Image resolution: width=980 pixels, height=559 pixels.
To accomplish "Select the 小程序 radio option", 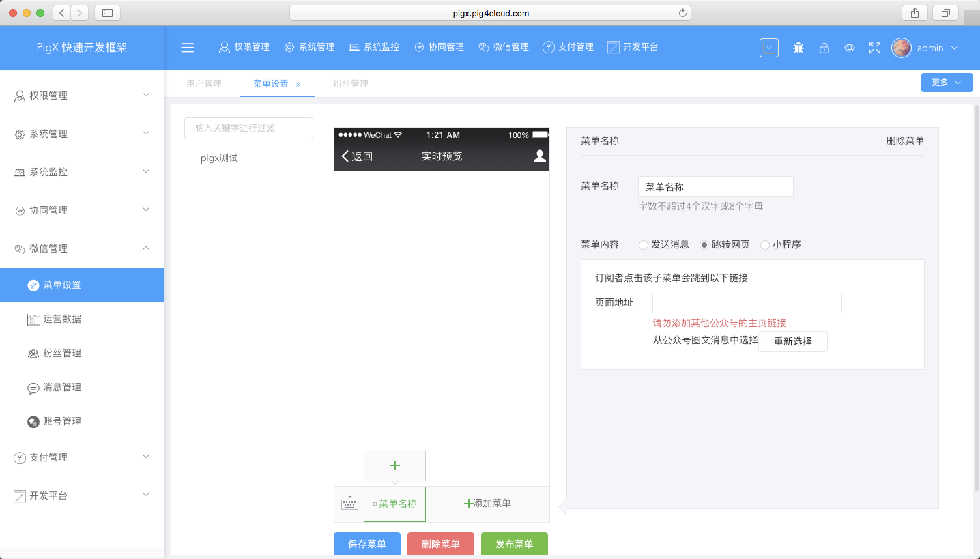I will tap(765, 245).
